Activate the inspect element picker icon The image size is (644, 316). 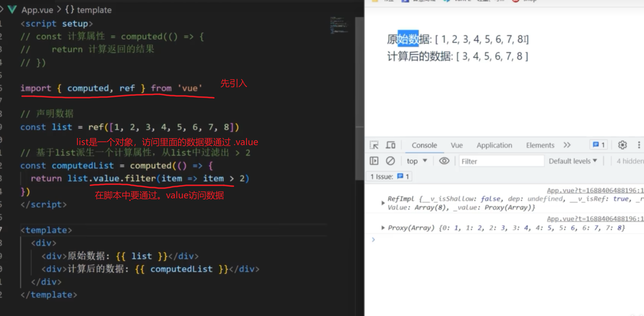374,145
